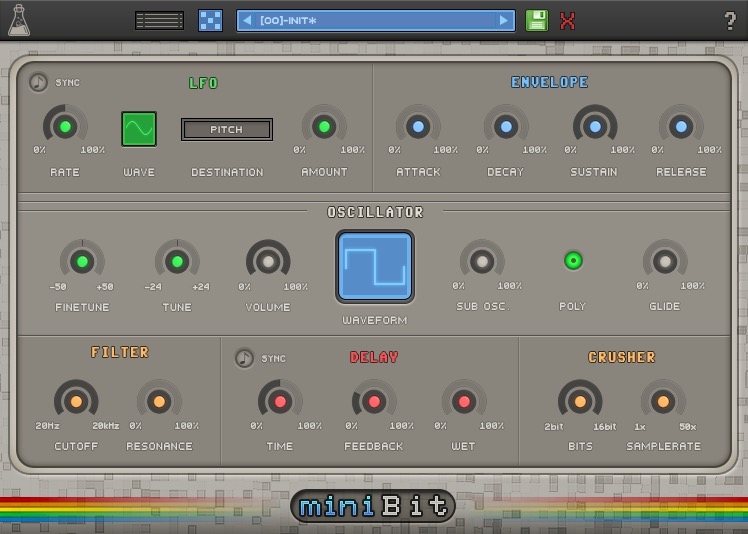748x534 pixels.
Task: Click the delay Time knob
Action: tap(280, 401)
